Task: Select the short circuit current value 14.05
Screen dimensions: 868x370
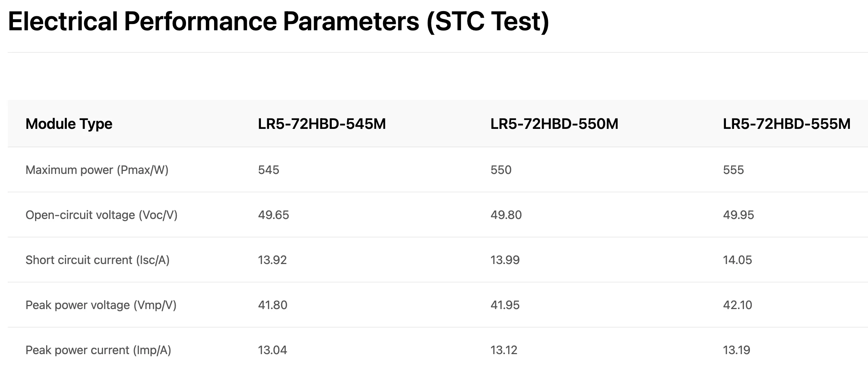Action: (x=737, y=260)
